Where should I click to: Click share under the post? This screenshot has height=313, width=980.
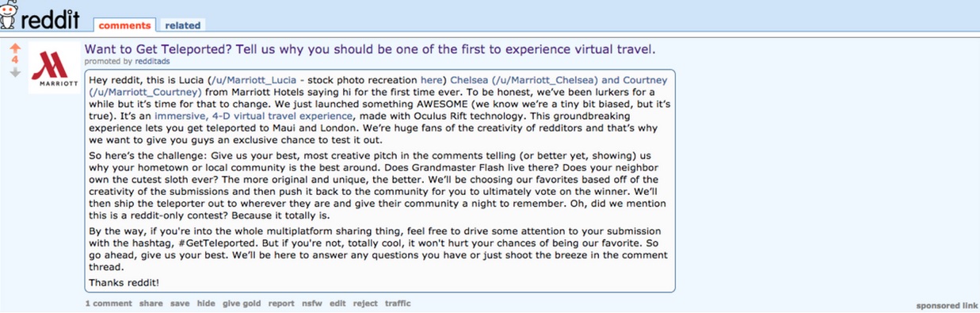(x=151, y=303)
